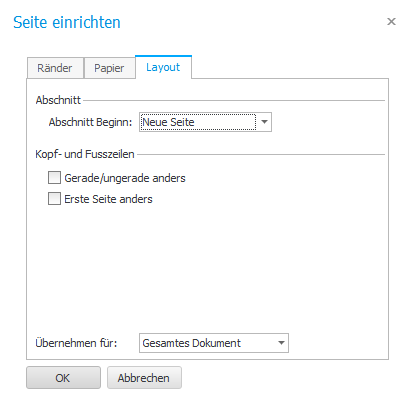Expand the Abschnitt Beginn dropdown arrow
The image size is (413, 415).
coord(264,122)
